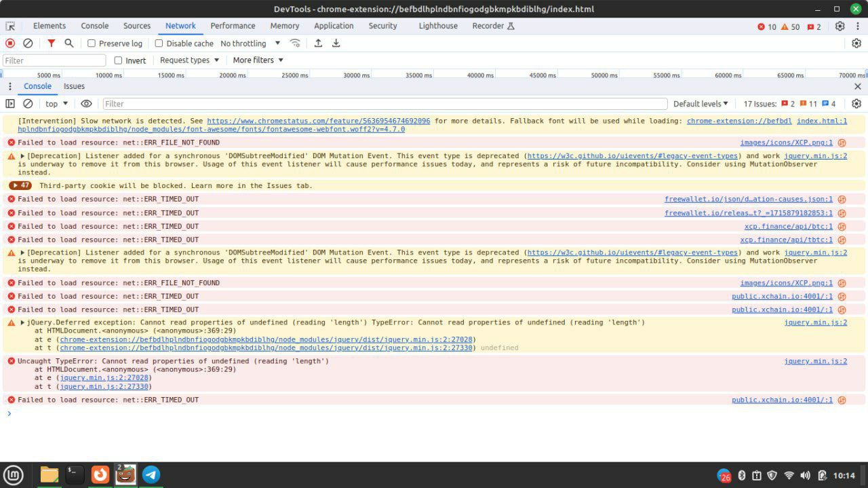
Task: Show the console sidebar
Action: tap(10, 104)
